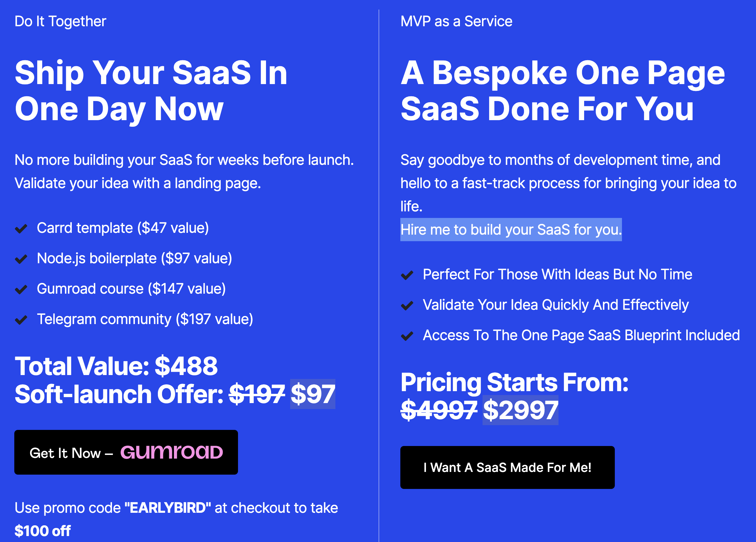Click the EARLYBIRD promo code text
The height and width of the screenshot is (542, 756).
pos(168,508)
